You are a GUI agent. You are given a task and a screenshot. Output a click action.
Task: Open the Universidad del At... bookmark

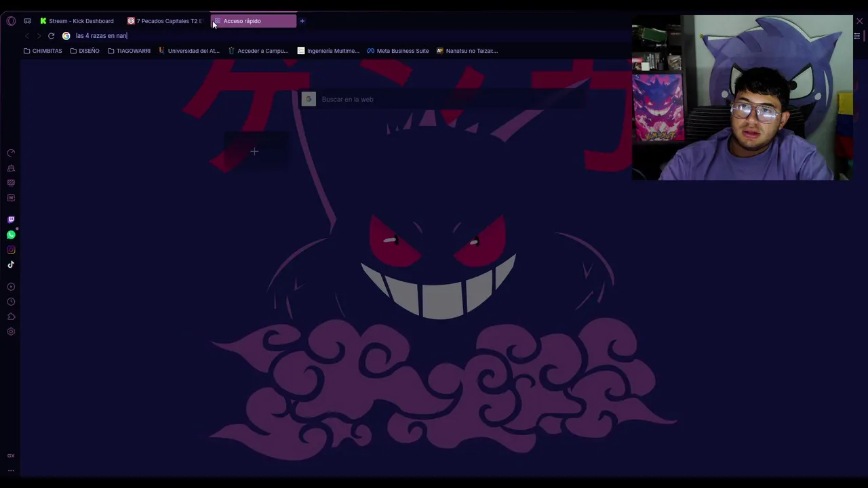(x=189, y=51)
